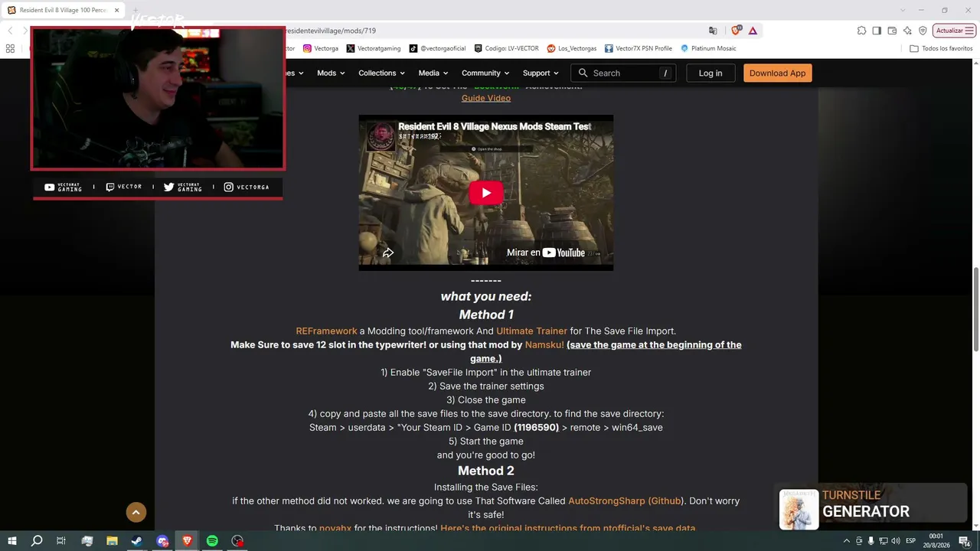Image resolution: width=980 pixels, height=551 pixels.
Task: Open Windows taskbar search
Action: click(x=36, y=541)
